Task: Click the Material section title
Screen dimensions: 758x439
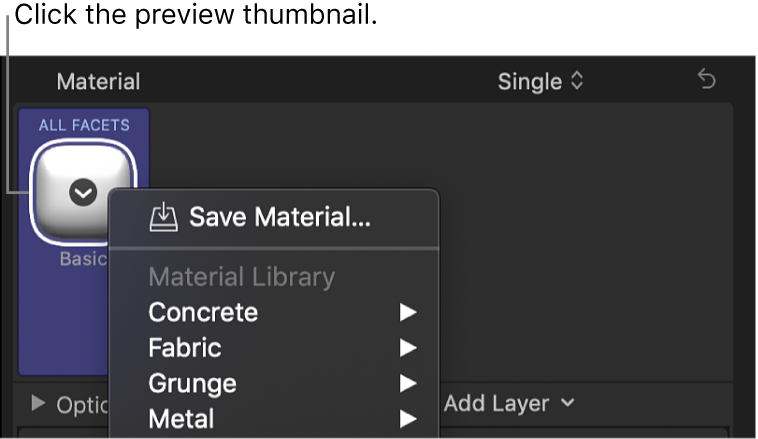Action: point(98,81)
